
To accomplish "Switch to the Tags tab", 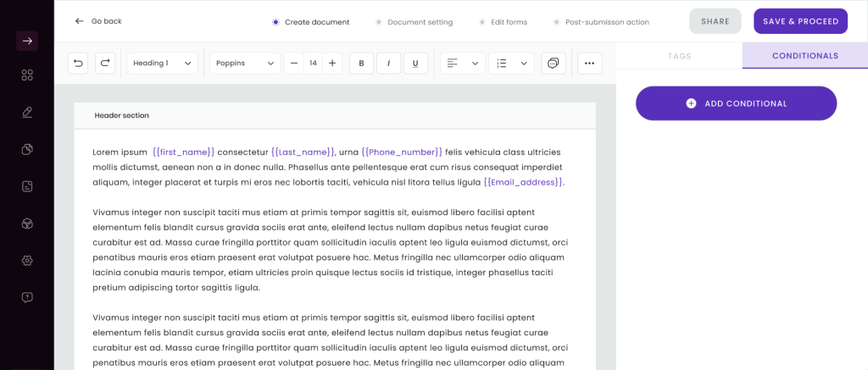I will [679, 56].
